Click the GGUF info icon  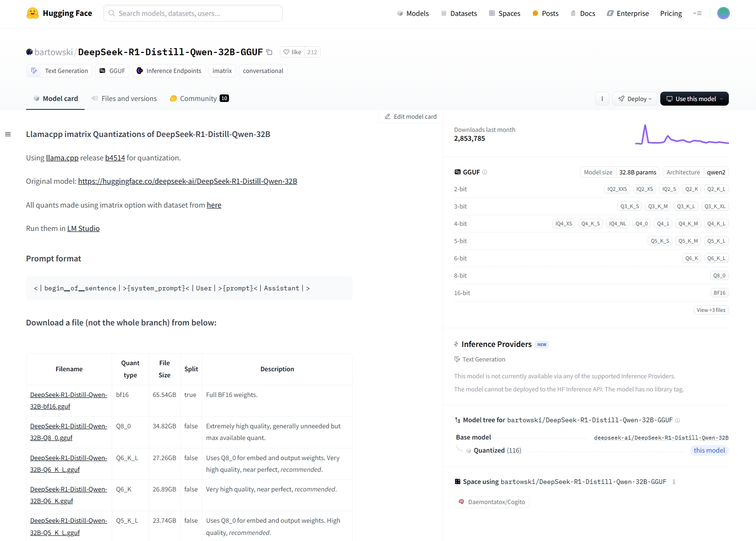click(485, 172)
